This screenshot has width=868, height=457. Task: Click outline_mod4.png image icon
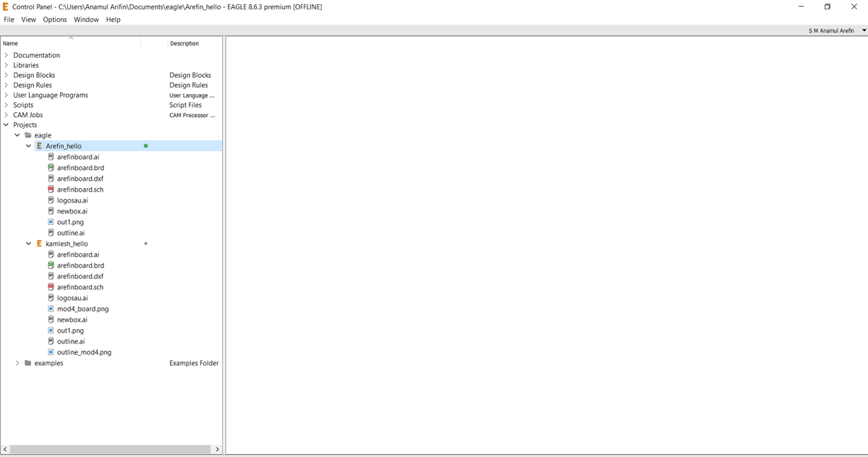(51, 352)
